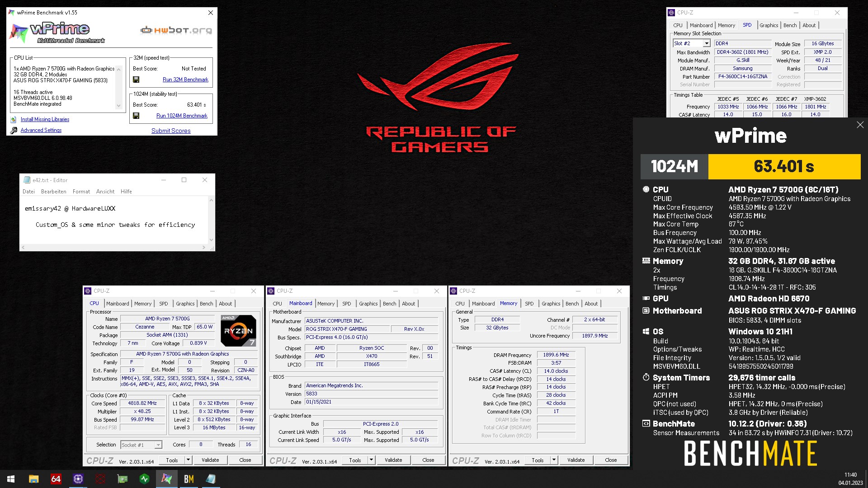Click down arrow of wPrime CPU List scrollbar
Image resolution: width=868 pixels, height=488 pixels.
point(119,106)
